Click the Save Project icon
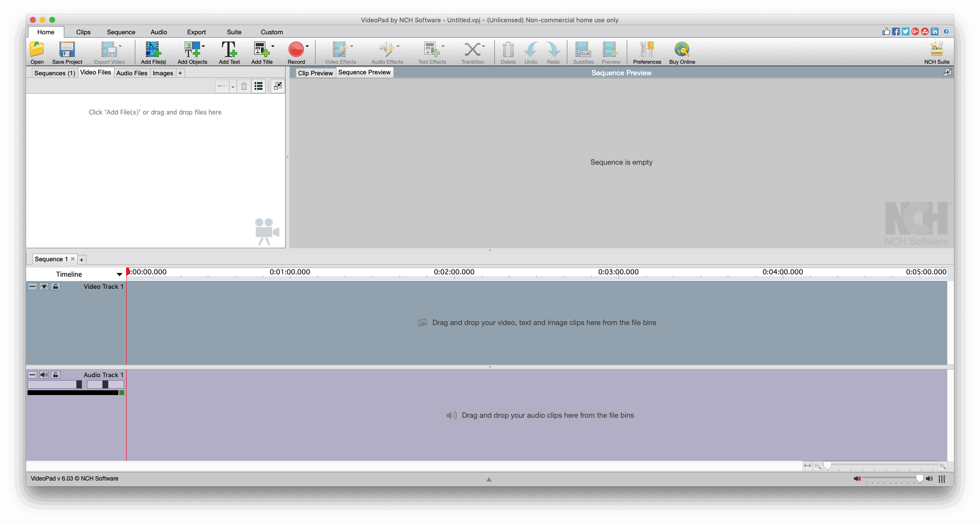 tap(67, 52)
